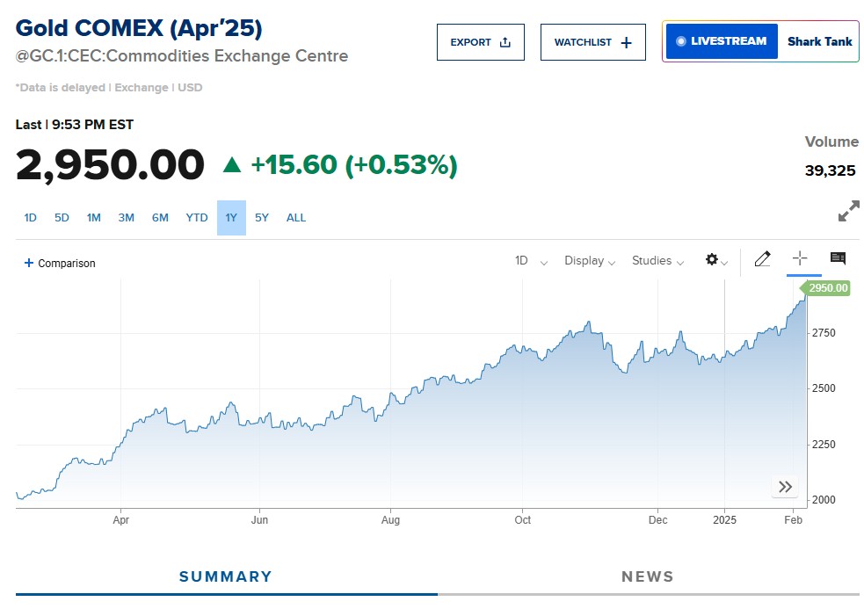Click the scroll-to-latest double arrow button

(x=785, y=487)
